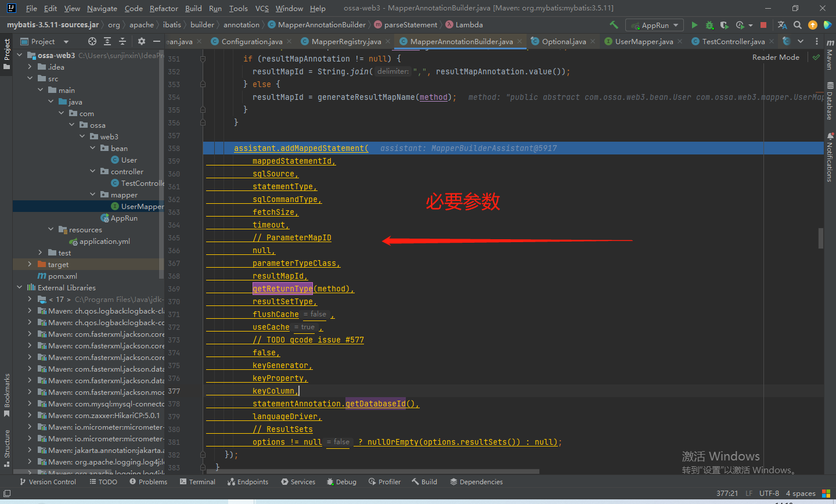
Task: Toggle the Project side tab
Action: [6, 53]
